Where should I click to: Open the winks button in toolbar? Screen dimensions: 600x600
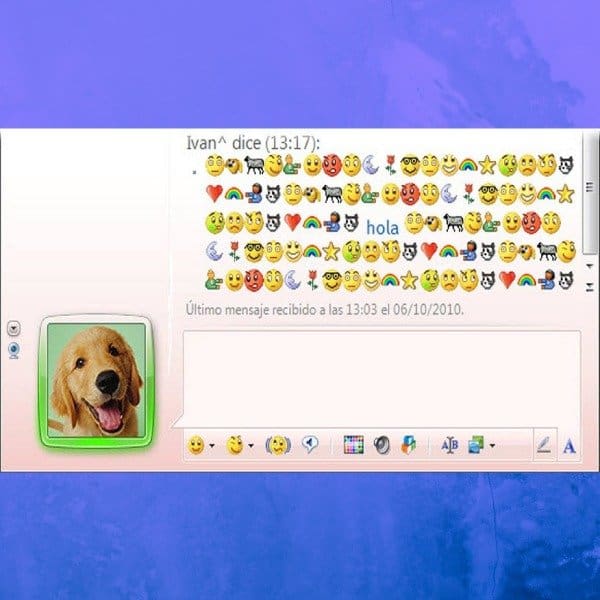[235, 445]
